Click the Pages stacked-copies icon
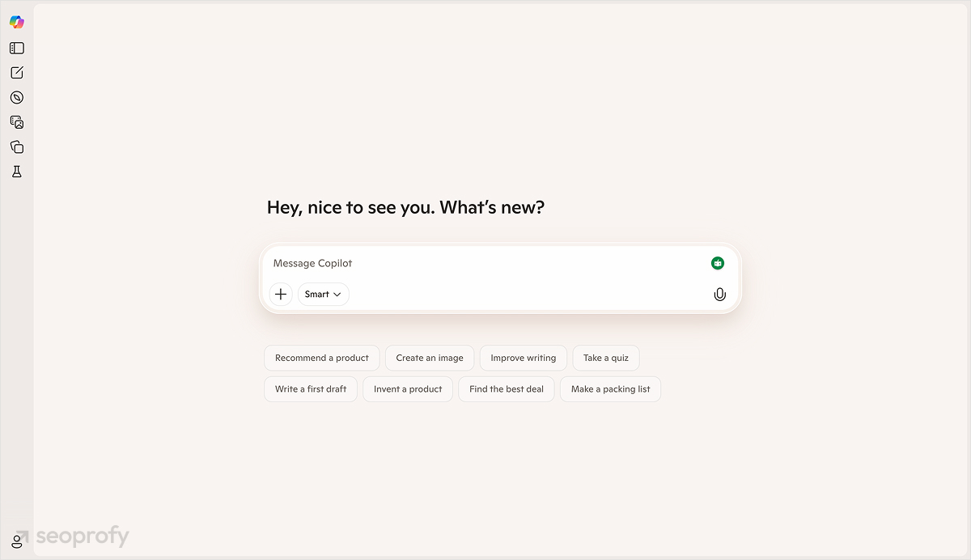The image size is (971, 560). (x=16, y=146)
